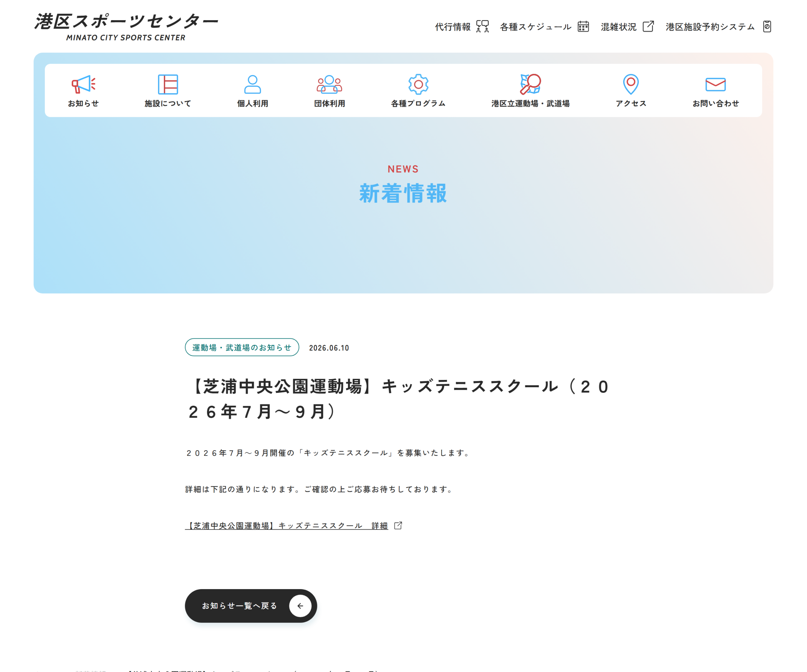Click the 個人利用 single person icon
The width and height of the screenshot is (807, 672).
253,84
